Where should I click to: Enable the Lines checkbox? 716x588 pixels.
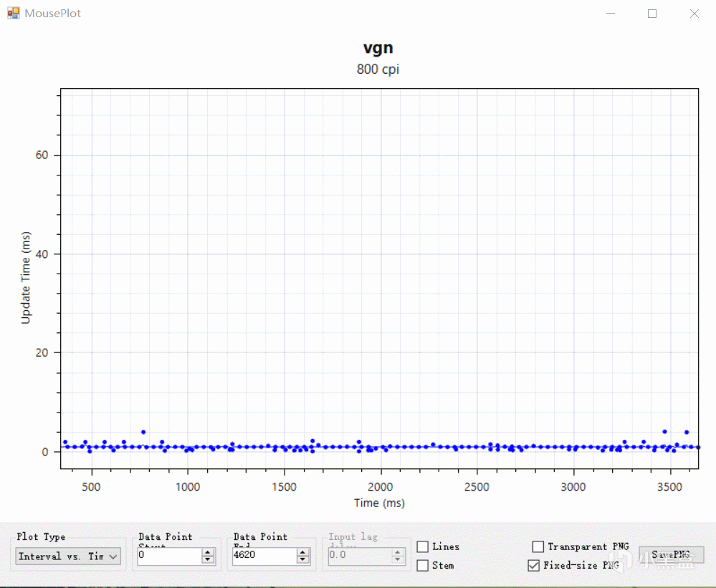423,546
